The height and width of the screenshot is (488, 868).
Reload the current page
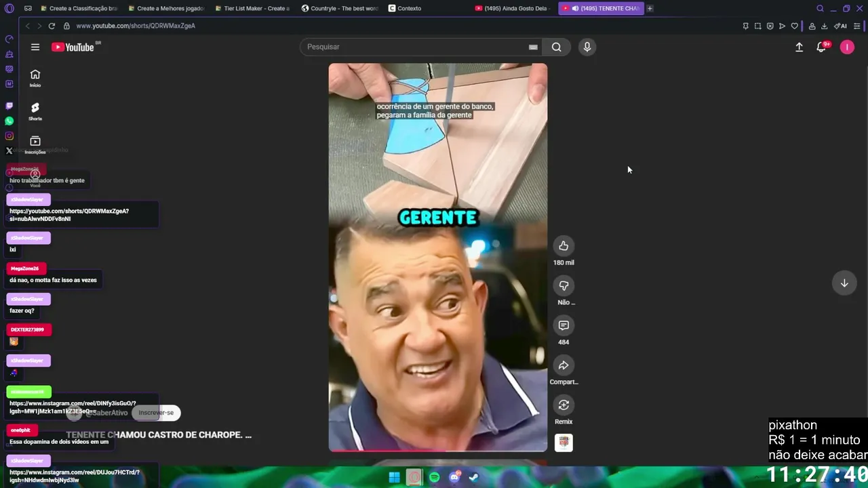(52, 26)
